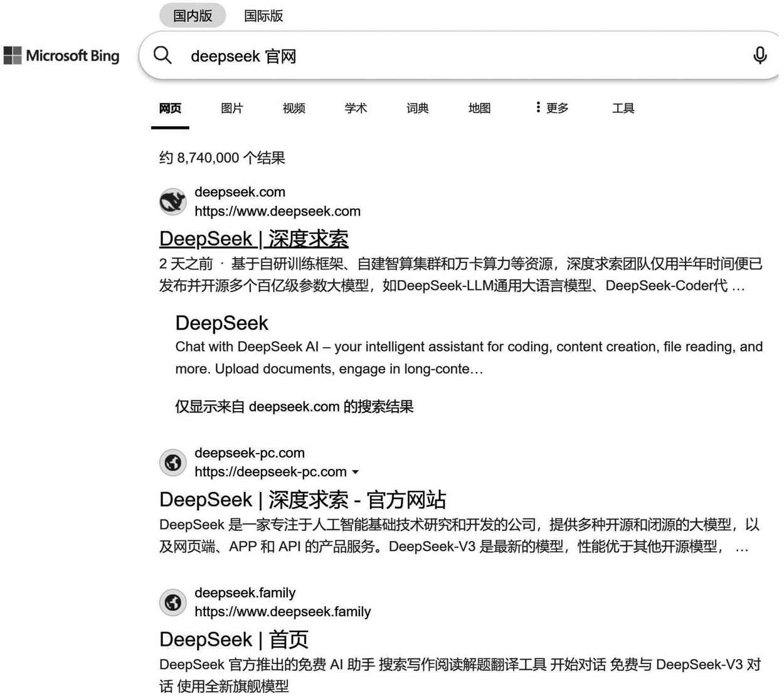Viewport: 784px width, 696px height.
Task: Click the snippet starting with 基于自研训练框架
Action: (x=461, y=275)
